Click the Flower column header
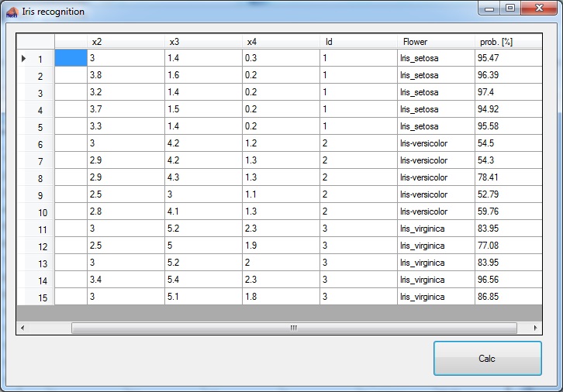 click(x=435, y=41)
